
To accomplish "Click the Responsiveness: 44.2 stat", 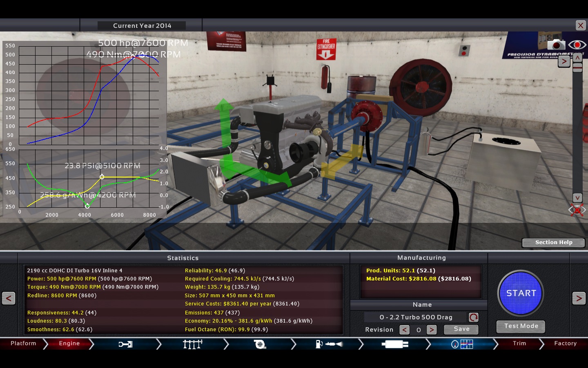I will click(x=62, y=313).
